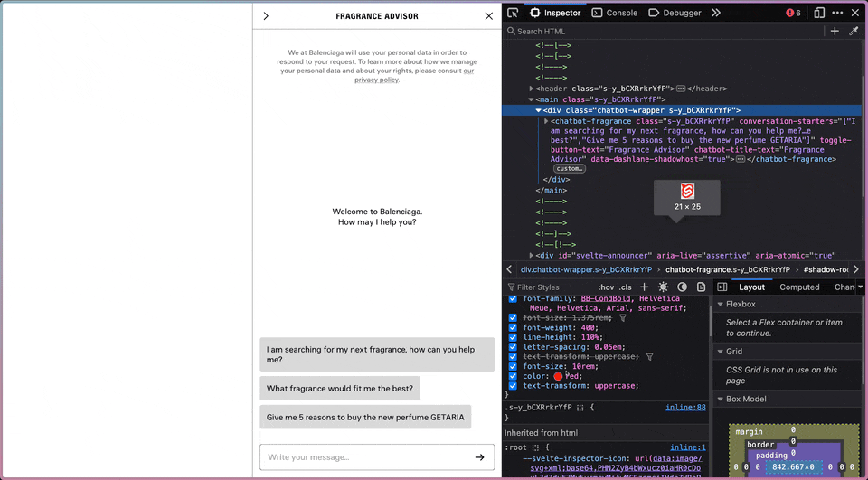The width and height of the screenshot is (868, 480).
Task: Toggle print media simulation icon
Action: point(701,287)
